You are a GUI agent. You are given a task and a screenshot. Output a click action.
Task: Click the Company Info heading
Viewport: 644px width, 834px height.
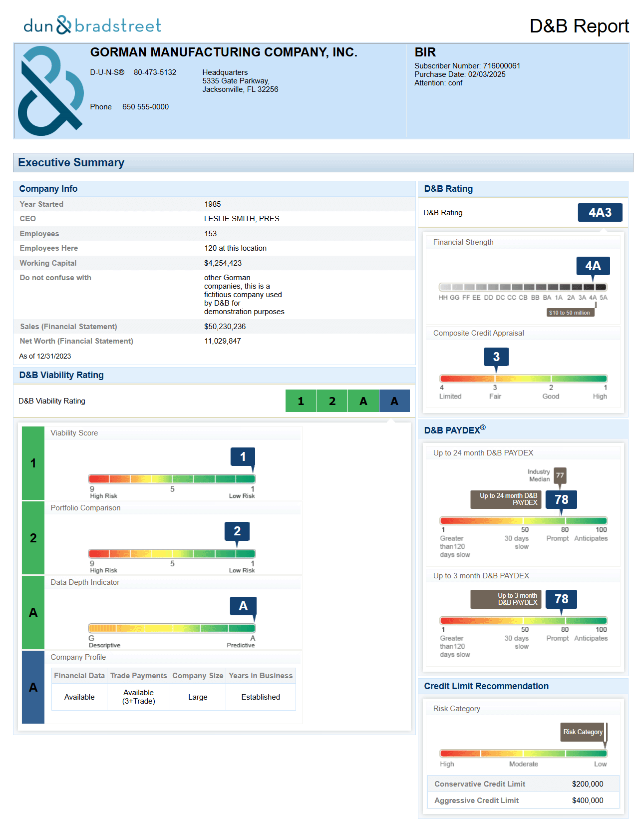click(x=48, y=189)
